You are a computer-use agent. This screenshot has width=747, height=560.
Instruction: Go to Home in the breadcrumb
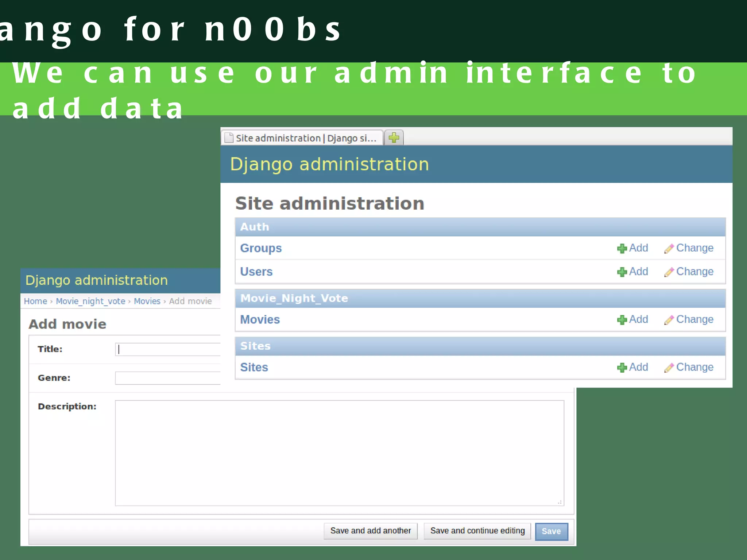click(x=35, y=301)
